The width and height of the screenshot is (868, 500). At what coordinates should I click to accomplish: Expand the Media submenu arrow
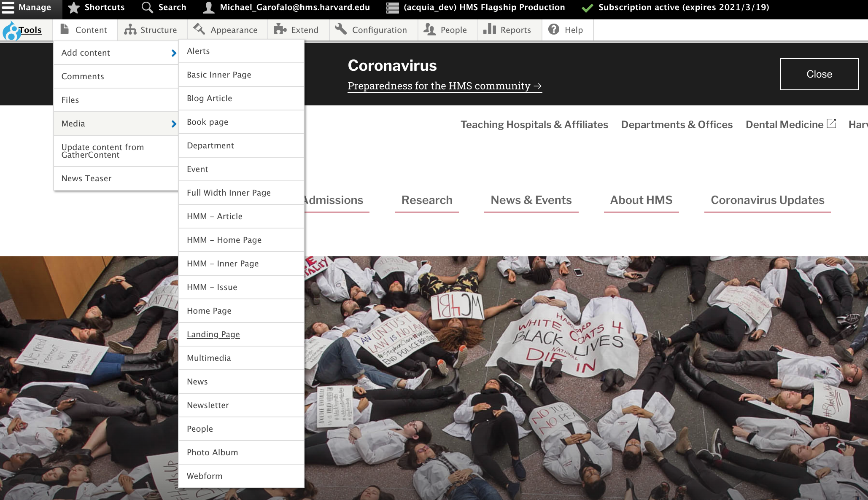(174, 124)
